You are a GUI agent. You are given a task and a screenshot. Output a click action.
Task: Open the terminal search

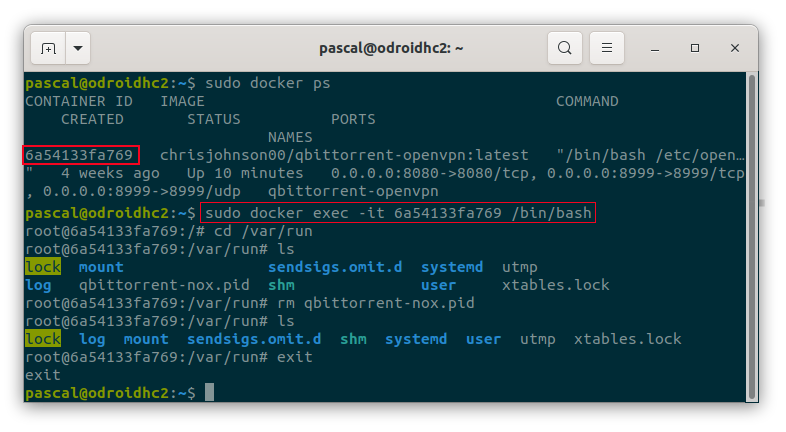pyautogui.click(x=564, y=48)
